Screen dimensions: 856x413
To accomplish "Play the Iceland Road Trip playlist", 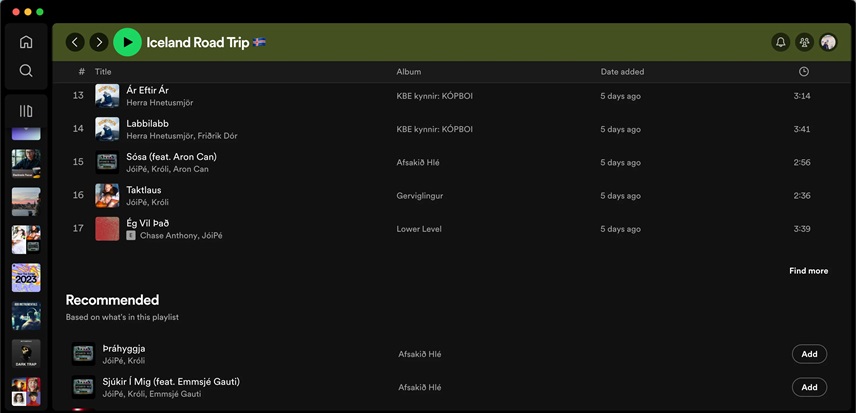I will point(127,42).
